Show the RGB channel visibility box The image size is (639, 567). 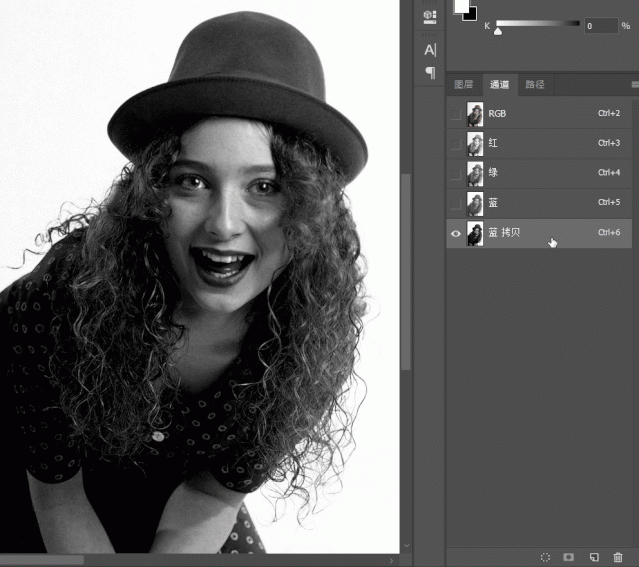pos(456,114)
